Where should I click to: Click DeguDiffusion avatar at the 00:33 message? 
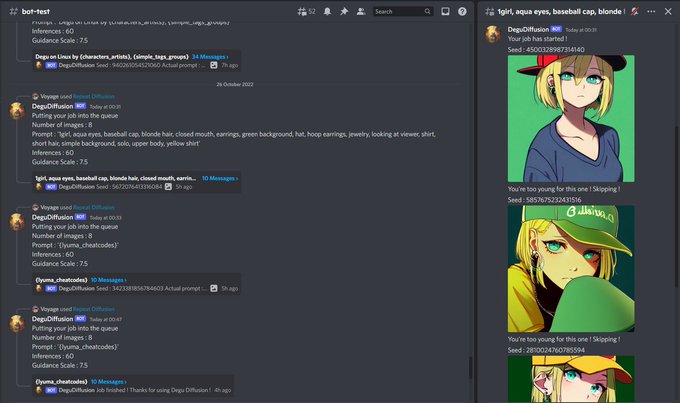pos(17,223)
